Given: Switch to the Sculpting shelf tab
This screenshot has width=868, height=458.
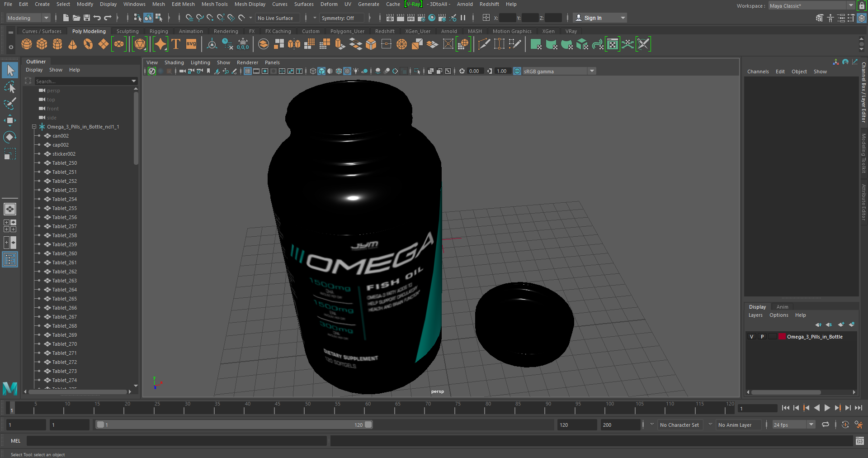Looking at the screenshot, I should point(127,31).
